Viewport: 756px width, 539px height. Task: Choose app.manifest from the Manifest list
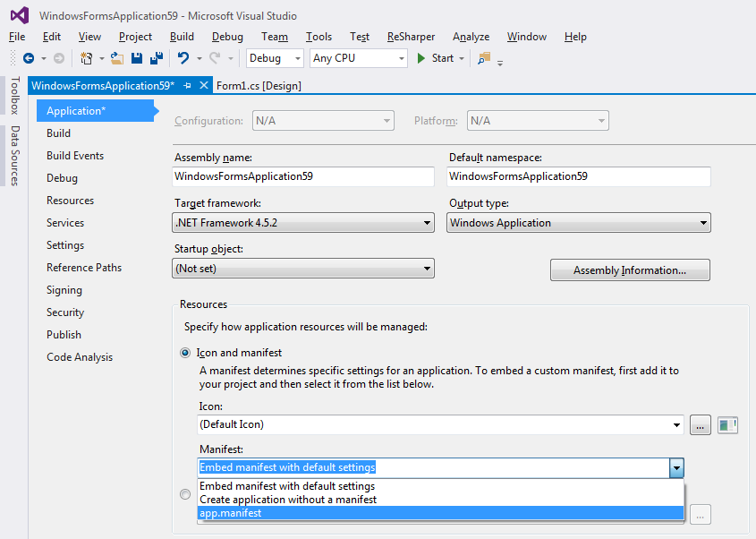441,513
